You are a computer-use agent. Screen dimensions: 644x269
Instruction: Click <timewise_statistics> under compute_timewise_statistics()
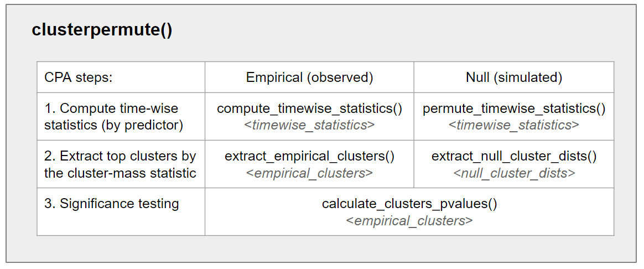tap(309, 125)
